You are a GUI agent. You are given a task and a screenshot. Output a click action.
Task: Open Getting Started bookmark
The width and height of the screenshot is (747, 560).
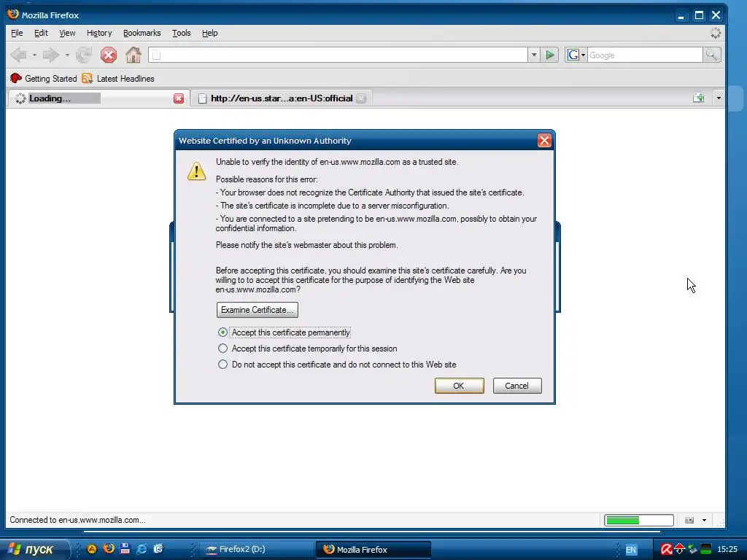click(43, 78)
